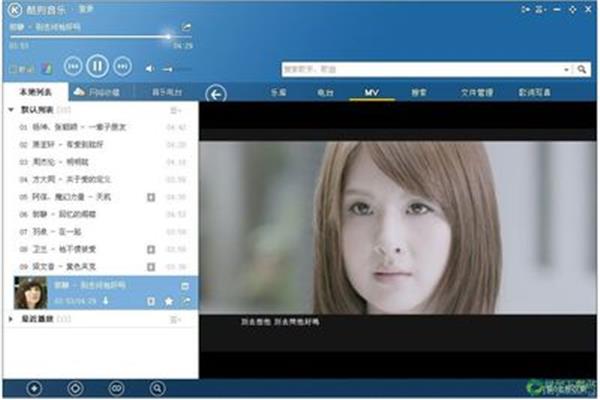This screenshot has height=400, width=600.
Task: Change play mode with the bottom loop icon
Action: pyautogui.click(x=116, y=389)
